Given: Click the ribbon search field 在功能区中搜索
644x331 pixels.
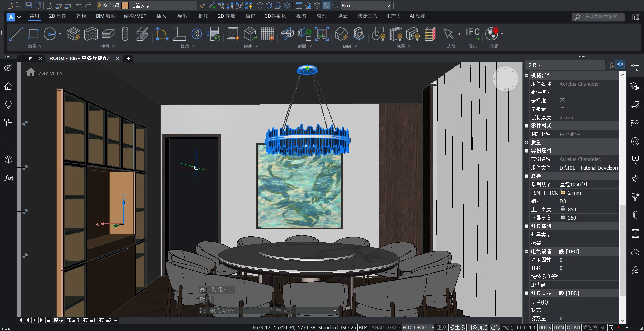Looking at the screenshot, I should click(598, 17).
